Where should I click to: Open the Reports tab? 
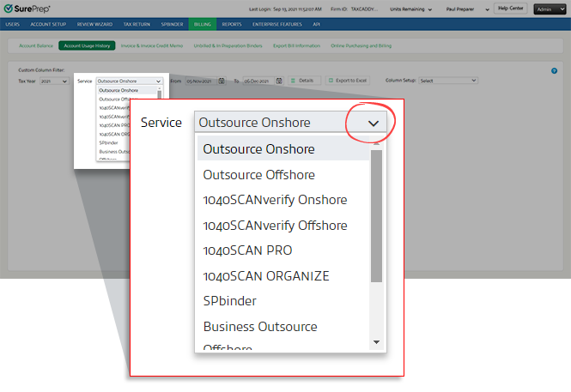(231, 25)
